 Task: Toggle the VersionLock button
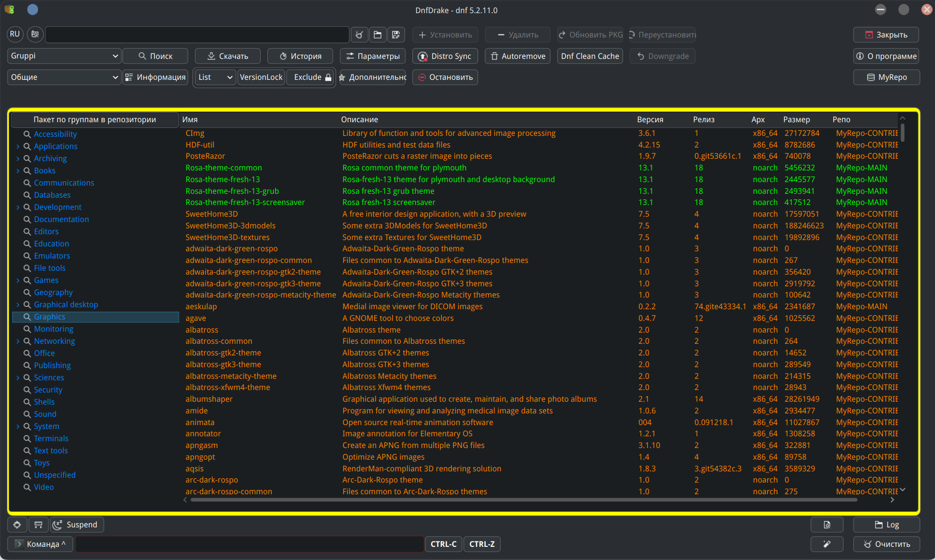point(261,77)
